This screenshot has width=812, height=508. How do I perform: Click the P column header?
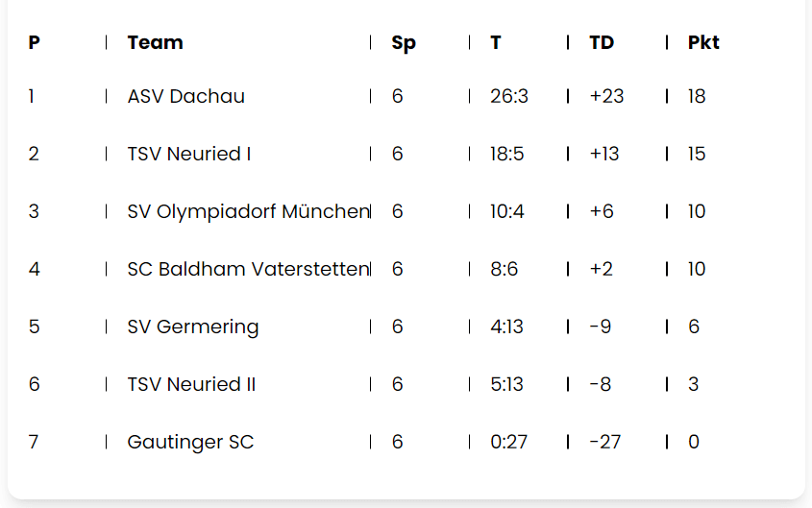tap(35, 42)
